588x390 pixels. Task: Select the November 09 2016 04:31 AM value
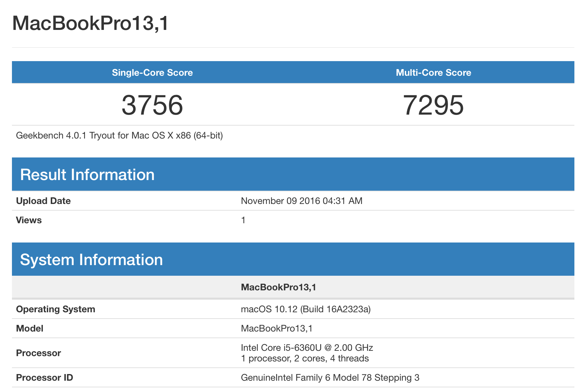[302, 201]
